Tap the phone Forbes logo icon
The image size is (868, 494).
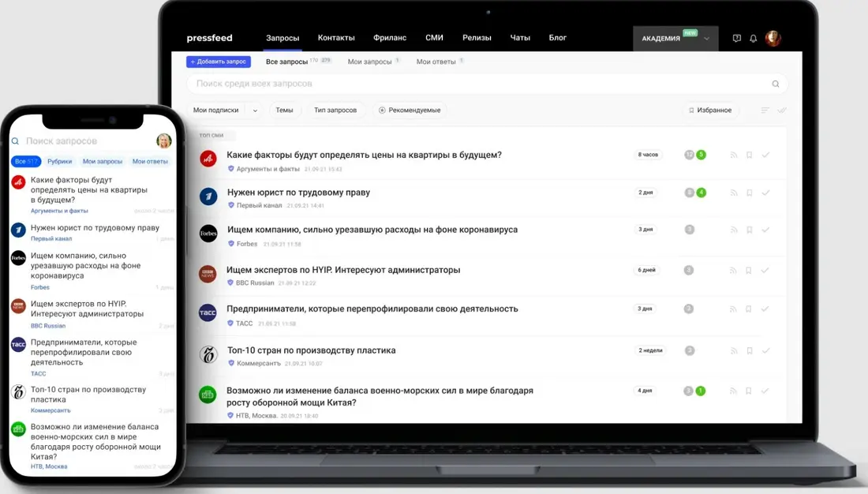point(18,258)
